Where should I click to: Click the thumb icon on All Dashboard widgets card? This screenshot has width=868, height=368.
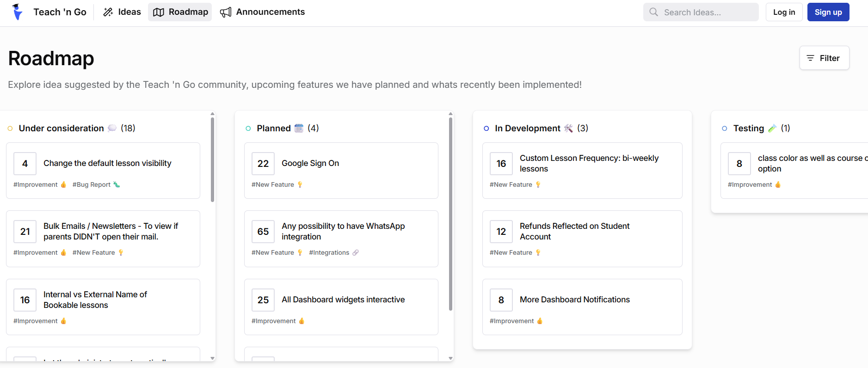pyautogui.click(x=302, y=321)
